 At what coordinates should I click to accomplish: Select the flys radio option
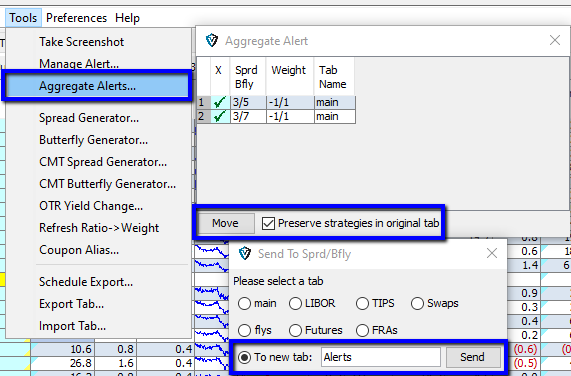click(244, 331)
